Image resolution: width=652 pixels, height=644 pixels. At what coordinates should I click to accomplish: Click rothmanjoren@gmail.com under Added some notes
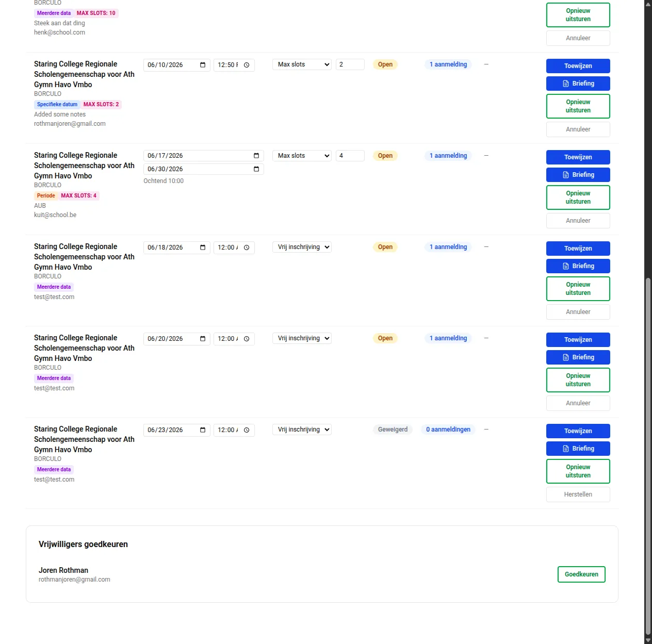click(70, 124)
